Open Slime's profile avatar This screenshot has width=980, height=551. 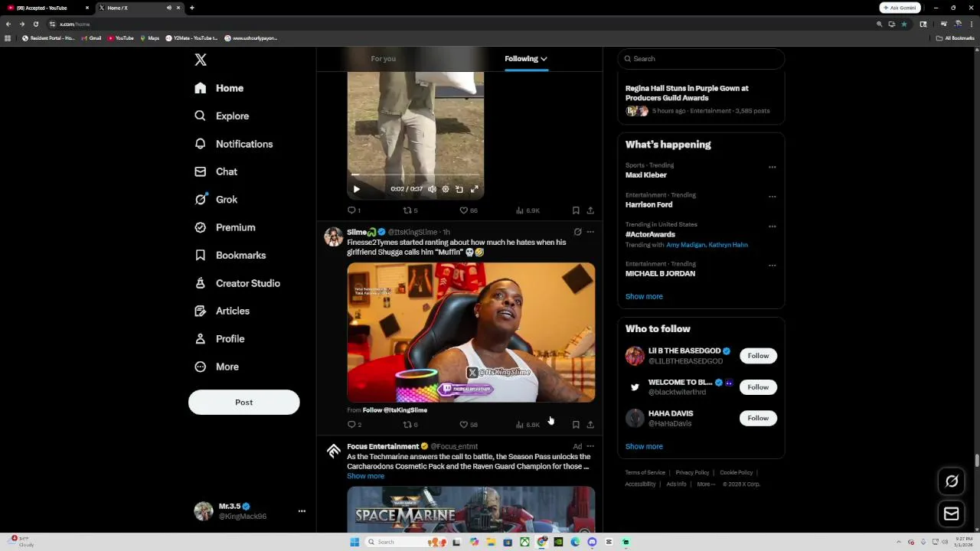point(333,236)
